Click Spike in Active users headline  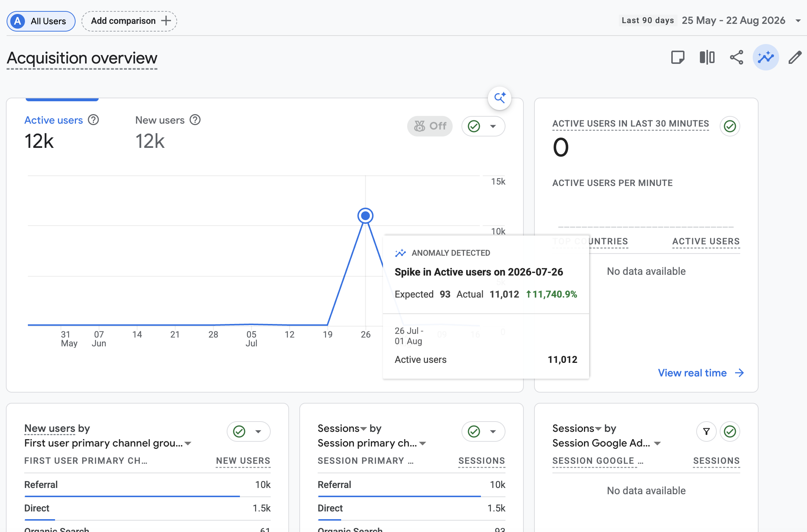(479, 272)
